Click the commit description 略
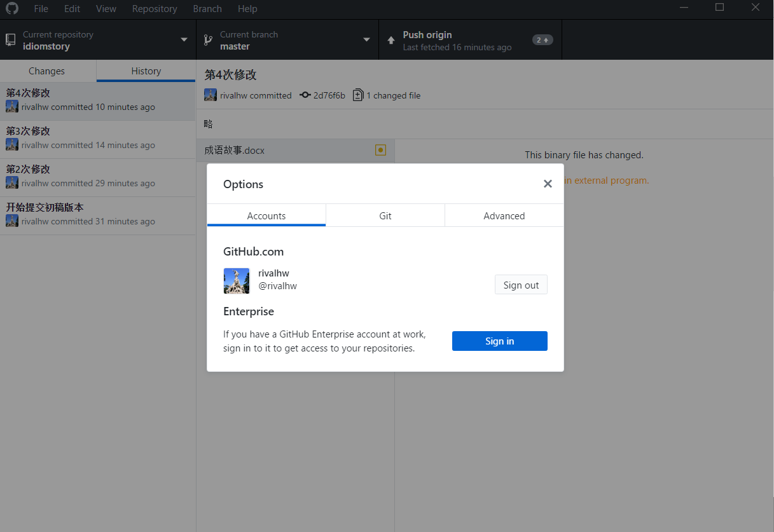The height and width of the screenshot is (532, 774). point(209,124)
